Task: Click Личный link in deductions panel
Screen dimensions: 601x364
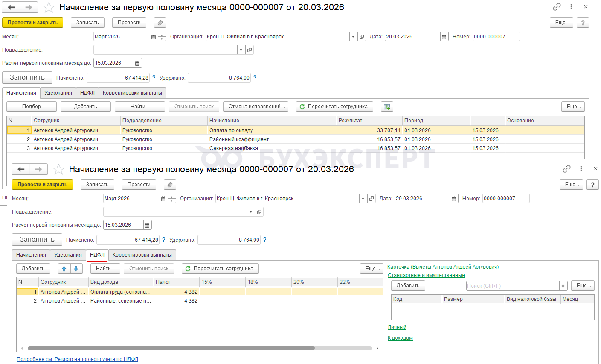Action: click(x=397, y=327)
